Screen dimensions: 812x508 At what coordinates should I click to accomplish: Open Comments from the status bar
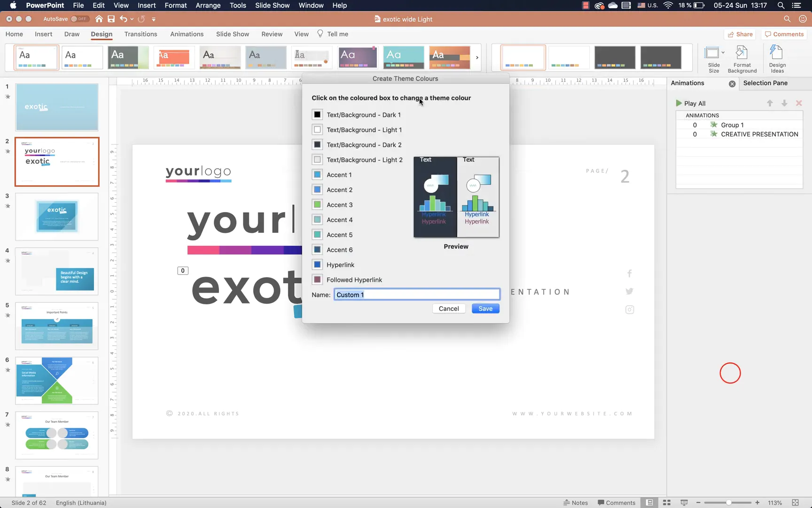[617, 502]
